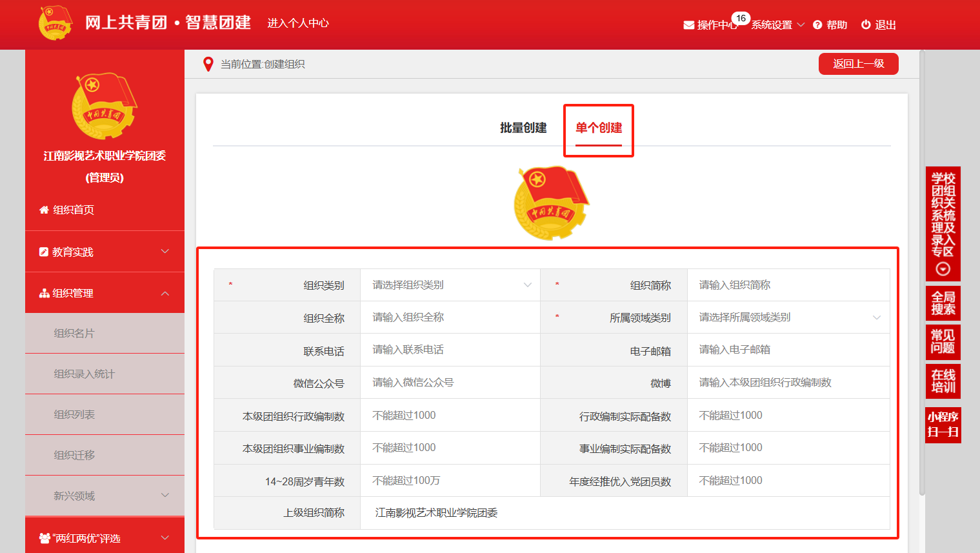Open the 组织类别 dropdown

[x=450, y=285]
